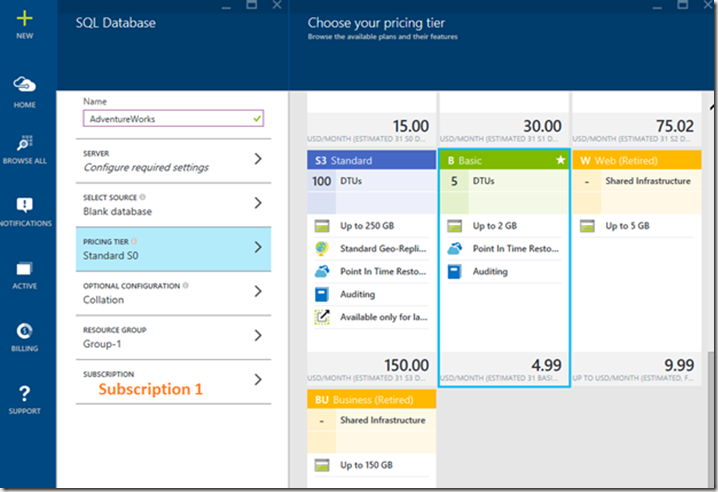Click cloud icon for Basic Point In Time Restore
This screenshot has width=718, height=492.
tap(455, 248)
